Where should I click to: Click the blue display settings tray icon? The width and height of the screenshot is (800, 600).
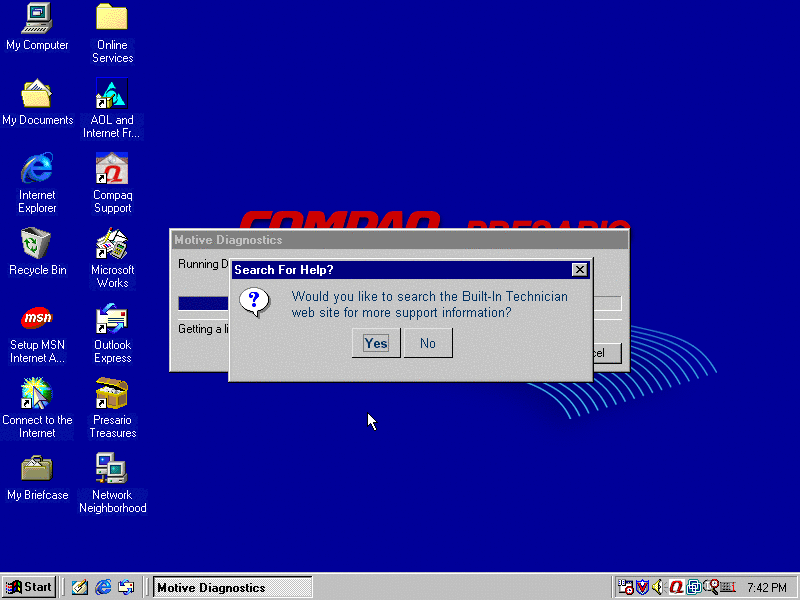coord(693,587)
